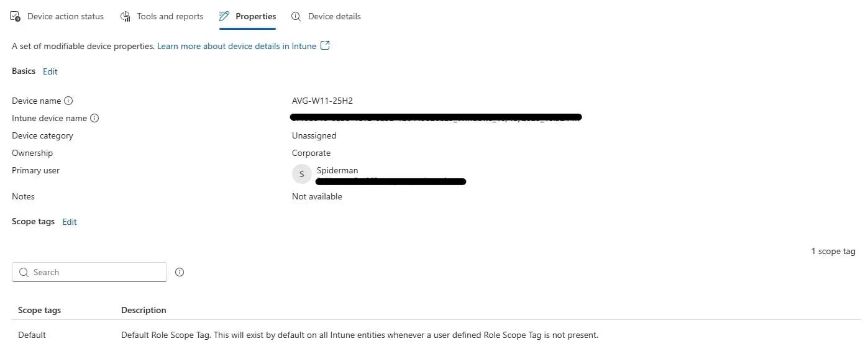Click the Properties pencil tab icon
Screen dimensions: 868x346
[224, 16]
